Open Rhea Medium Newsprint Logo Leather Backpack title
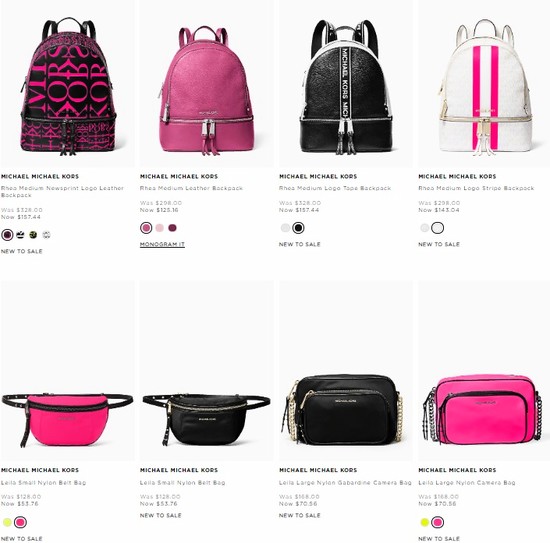550x543 pixels. point(62,192)
